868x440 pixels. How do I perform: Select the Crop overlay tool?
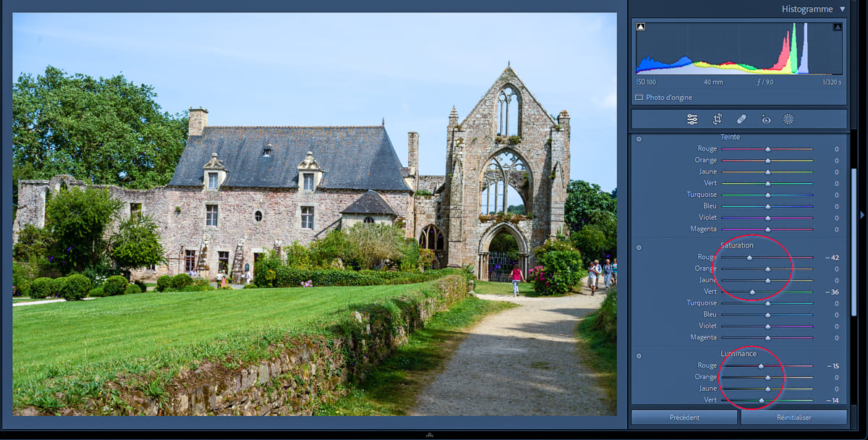(718, 119)
